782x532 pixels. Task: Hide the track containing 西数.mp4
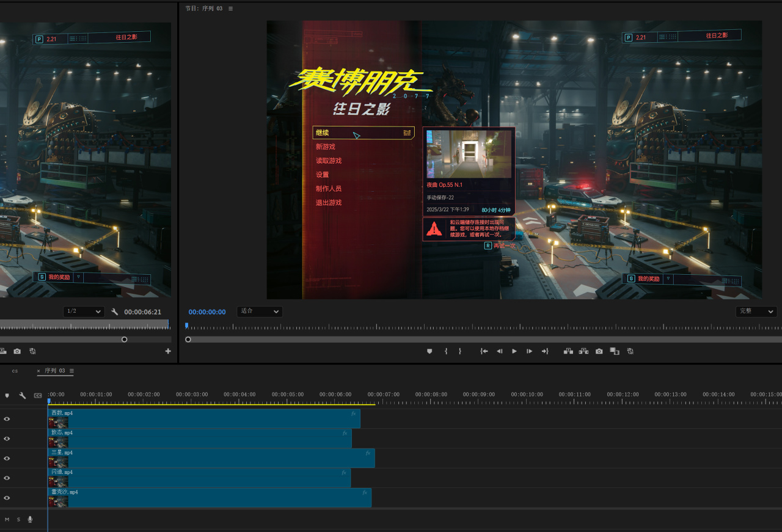pyautogui.click(x=7, y=419)
